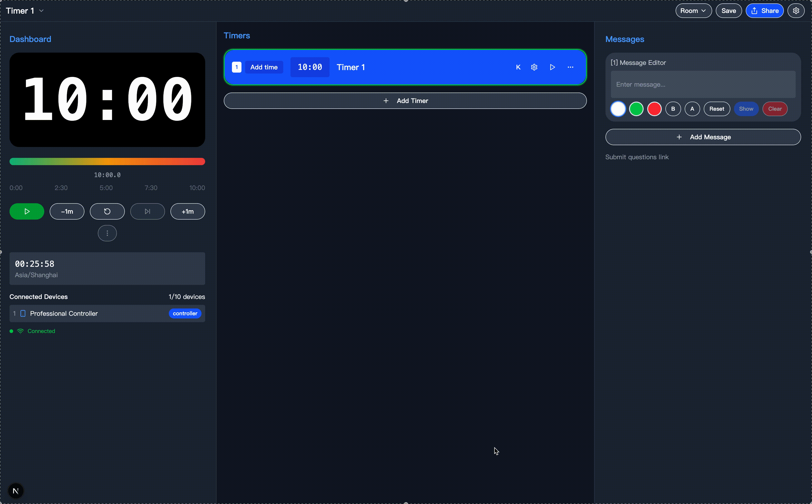The height and width of the screenshot is (504, 812).
Task: Open Timer 1 row gear settings
Action: (x=534, y=67)
